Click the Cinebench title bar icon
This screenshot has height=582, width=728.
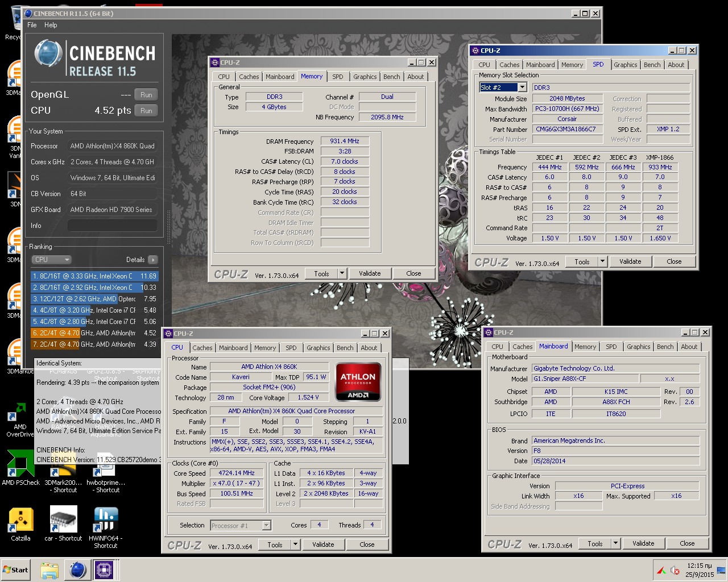pos(28,13)
